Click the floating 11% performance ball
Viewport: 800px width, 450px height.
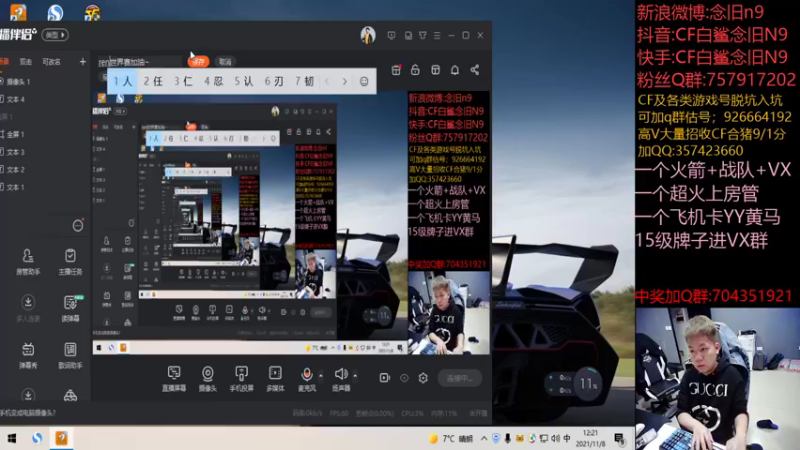pyautogui.click(x=588, y=384)
